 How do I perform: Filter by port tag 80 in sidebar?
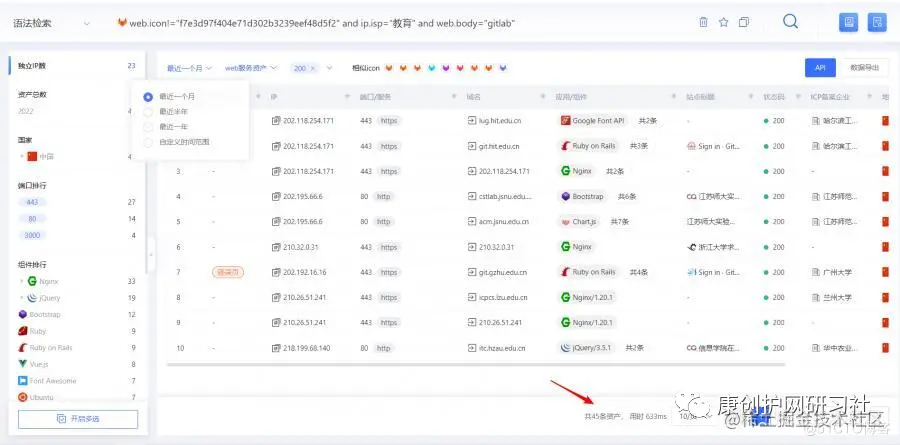click(32, 219)
